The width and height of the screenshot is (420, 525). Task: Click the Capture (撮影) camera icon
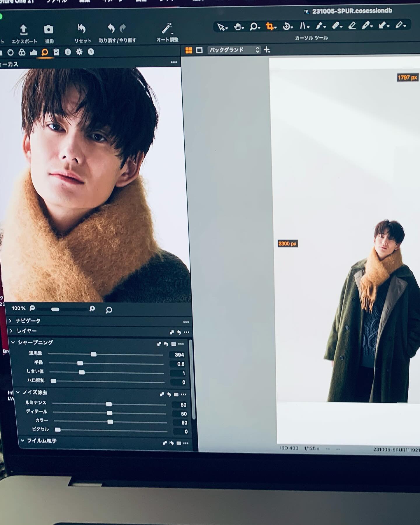[48, 29]
